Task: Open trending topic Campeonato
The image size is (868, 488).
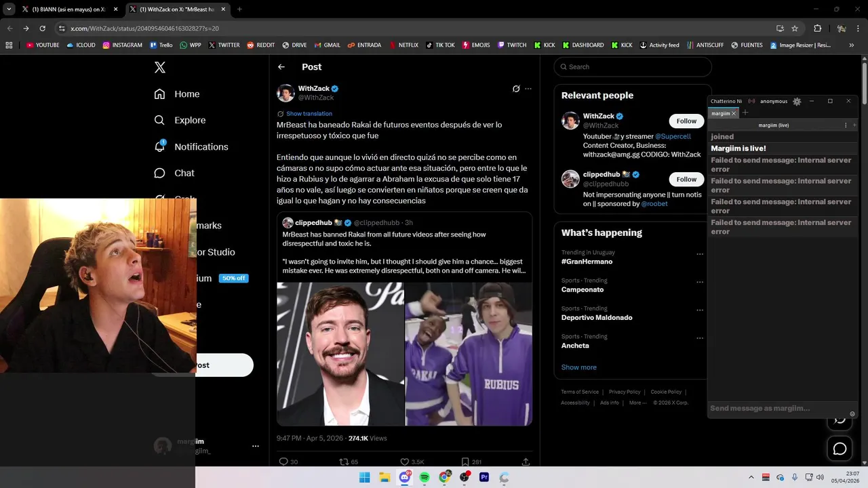Action: [x=583, y=289]
